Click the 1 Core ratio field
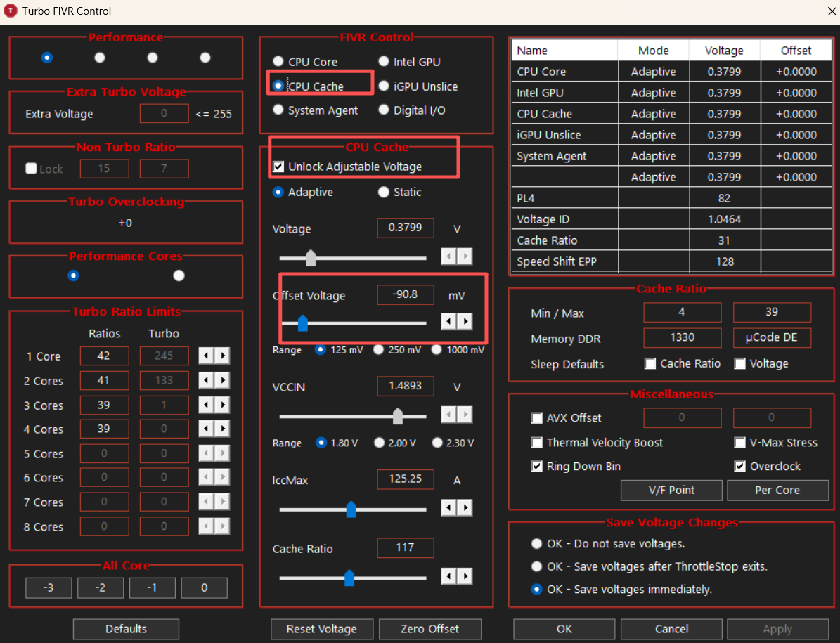Image resolution: width=840 pixels, height=643 pixels. coord(104,356)
